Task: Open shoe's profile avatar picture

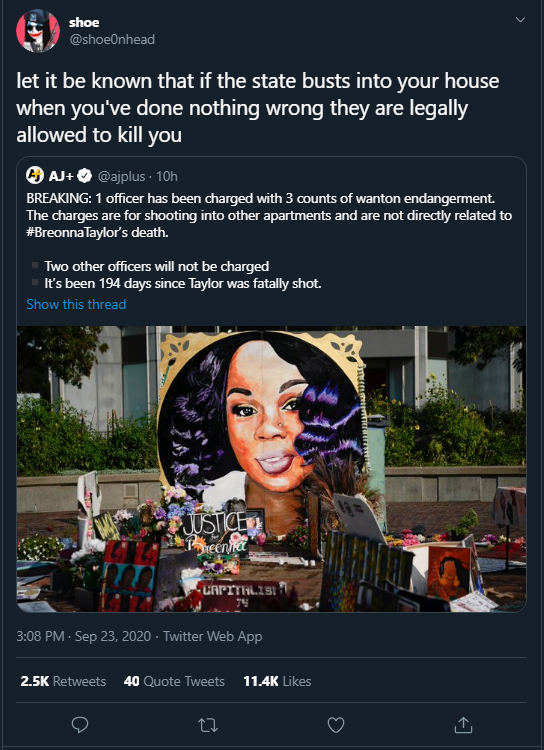Action: (x=38, y=31)
